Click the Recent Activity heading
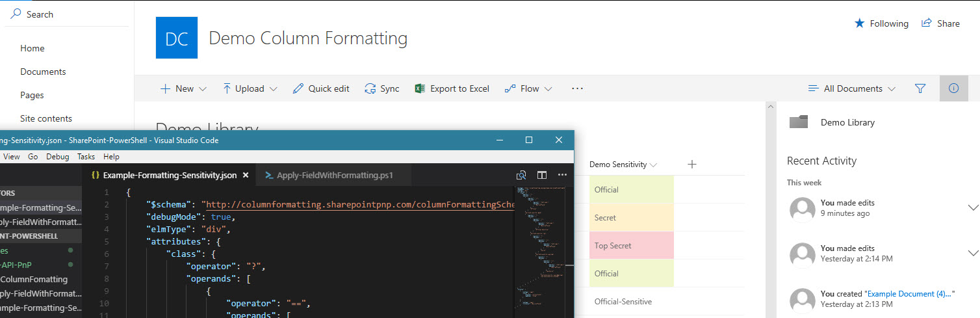980x318 pixels. [821, 161]
